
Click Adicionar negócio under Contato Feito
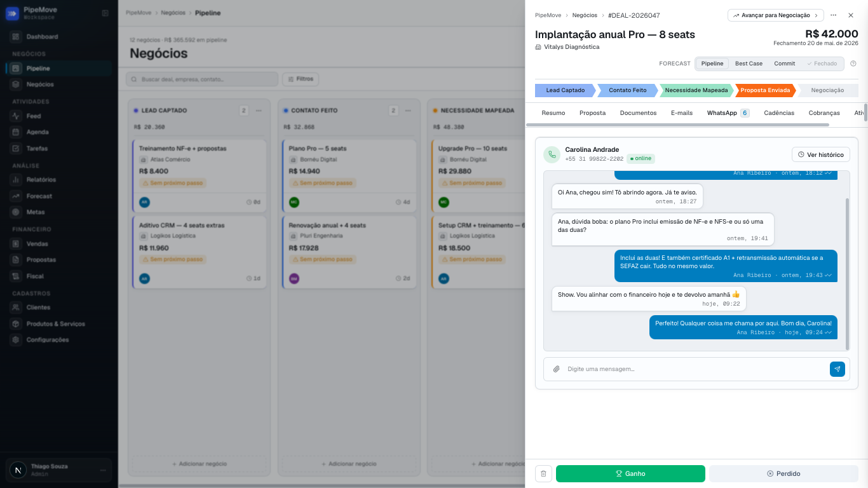349,464
